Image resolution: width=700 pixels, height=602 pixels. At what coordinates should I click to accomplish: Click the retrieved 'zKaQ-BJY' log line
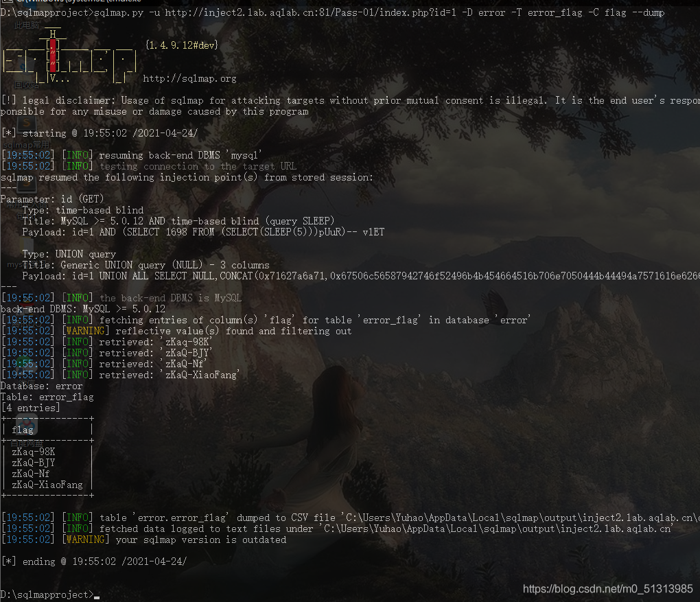107,353
